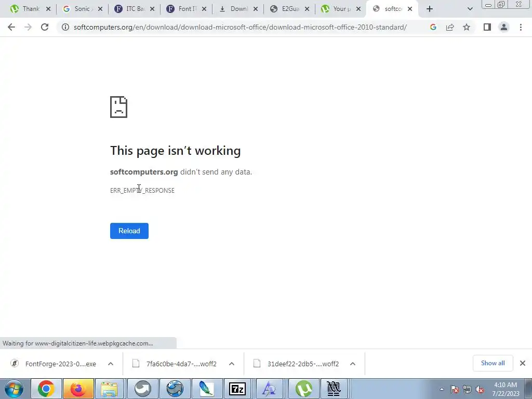Click the softcomputers.org bold text
The height and width of the screenshot is (399, 532).
coord(144,171)
